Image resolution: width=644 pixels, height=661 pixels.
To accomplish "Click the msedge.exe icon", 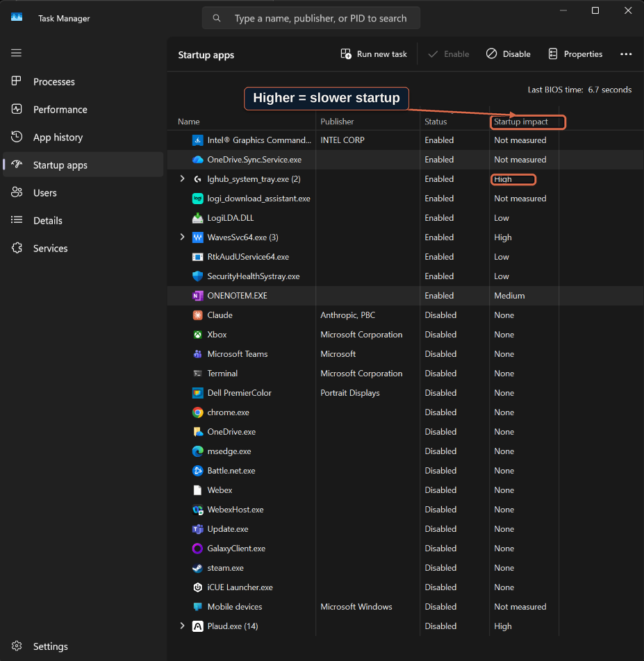I will coord(197,451).
